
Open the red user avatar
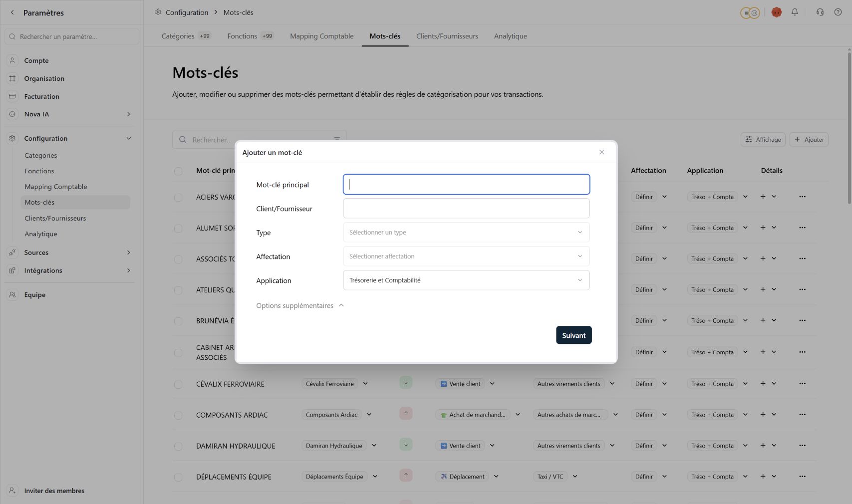777,12
